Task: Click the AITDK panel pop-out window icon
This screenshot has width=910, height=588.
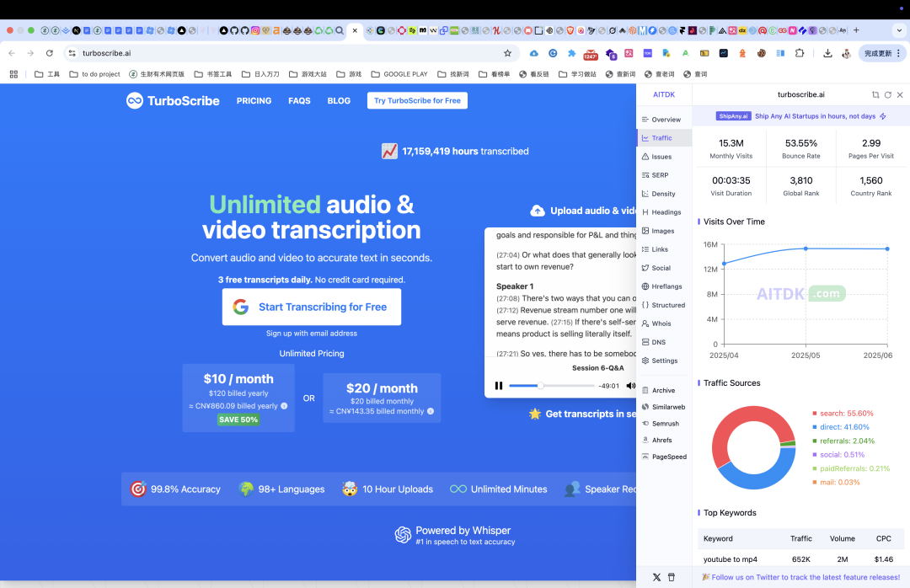Action: tap(875, 94)
